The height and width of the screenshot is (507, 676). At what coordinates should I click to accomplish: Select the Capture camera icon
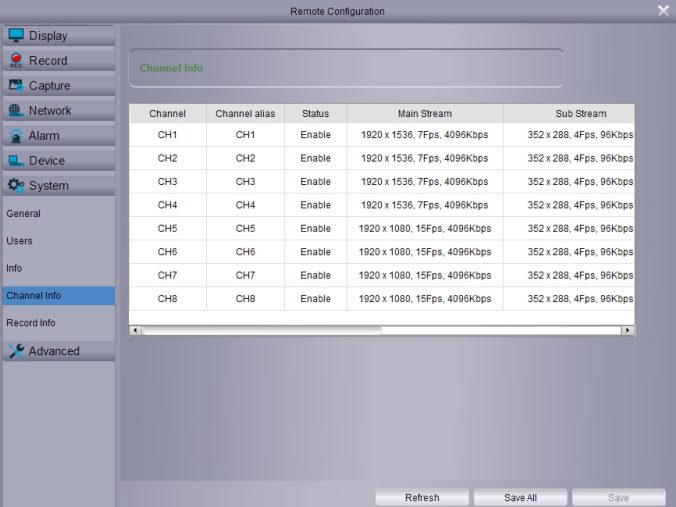16,86
